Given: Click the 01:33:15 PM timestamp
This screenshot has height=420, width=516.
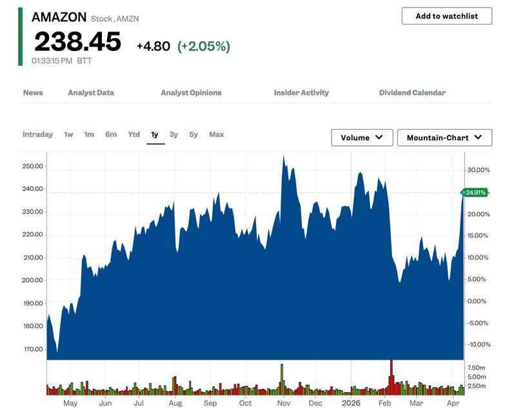Looking at the screenshot, I should [52, 61].
